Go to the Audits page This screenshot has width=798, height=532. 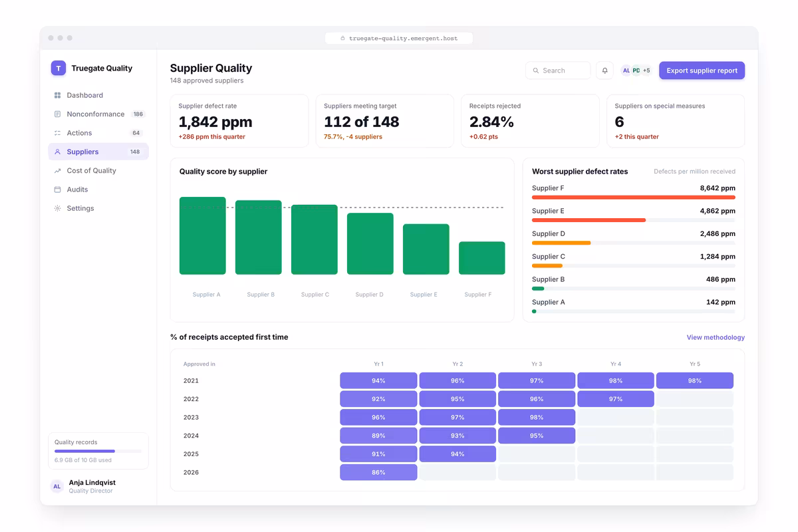98,190
